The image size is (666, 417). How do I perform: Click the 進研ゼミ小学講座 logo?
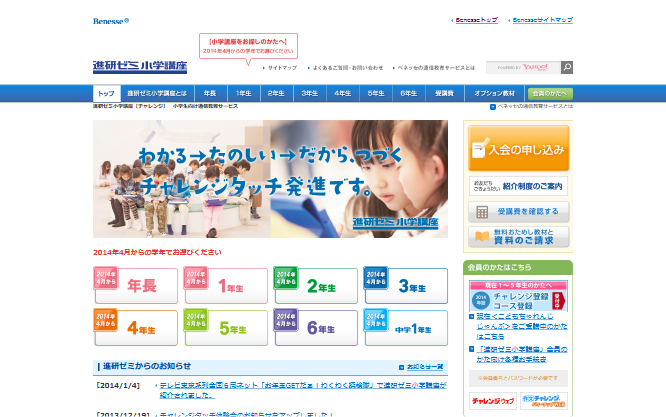click(140, 67)
